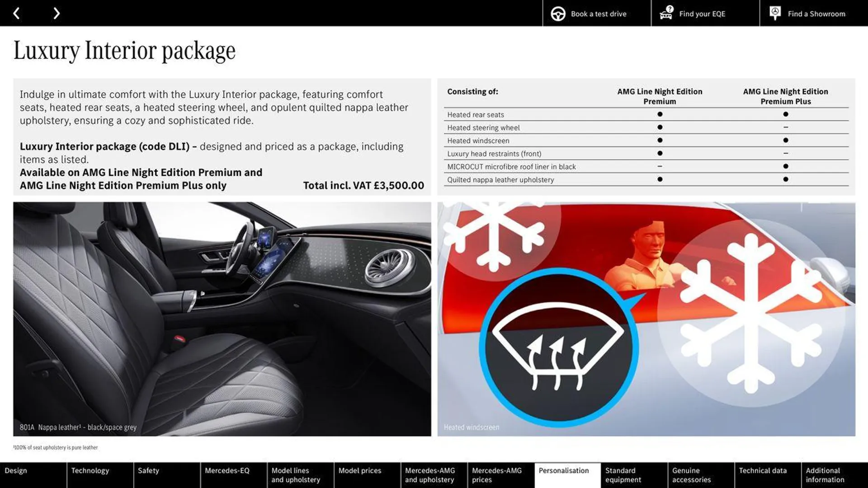Click the Nappa leather interior photo
Image resolution: width=868 pixels, height=488 pixels.
(x=222, y=319)
